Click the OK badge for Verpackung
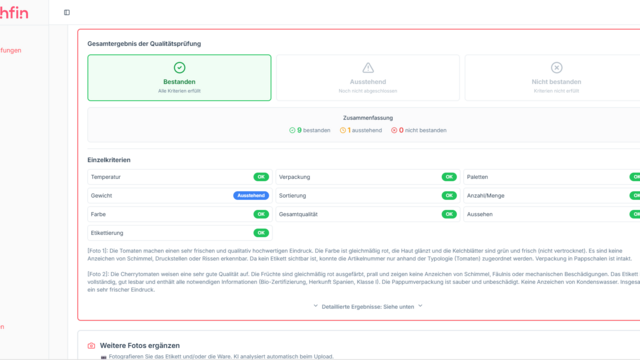Image resolution: width=640 pixels, height=360 pixels. tap(449, 177)
